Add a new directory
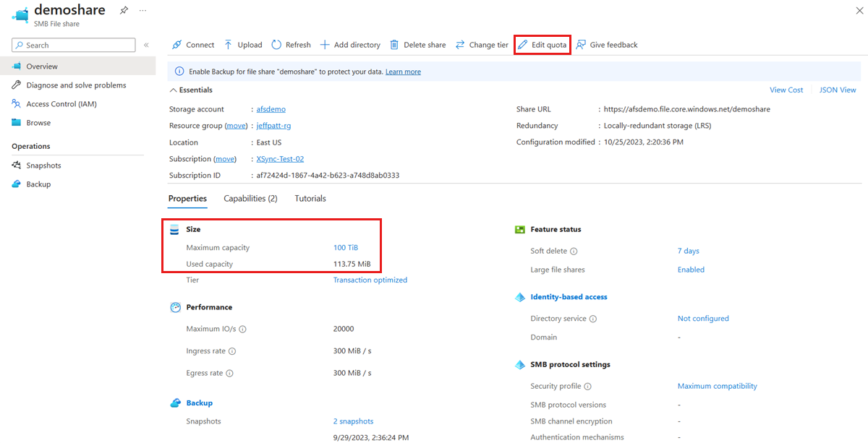Image resolution: width=868 pixels, height=443 pixels. click(350, 44)
